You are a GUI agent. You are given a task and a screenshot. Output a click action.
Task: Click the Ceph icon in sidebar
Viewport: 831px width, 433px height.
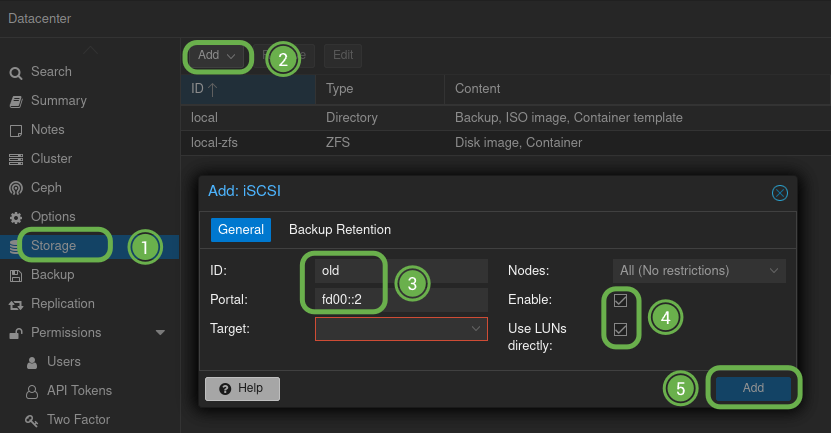[x=16, y=188]
